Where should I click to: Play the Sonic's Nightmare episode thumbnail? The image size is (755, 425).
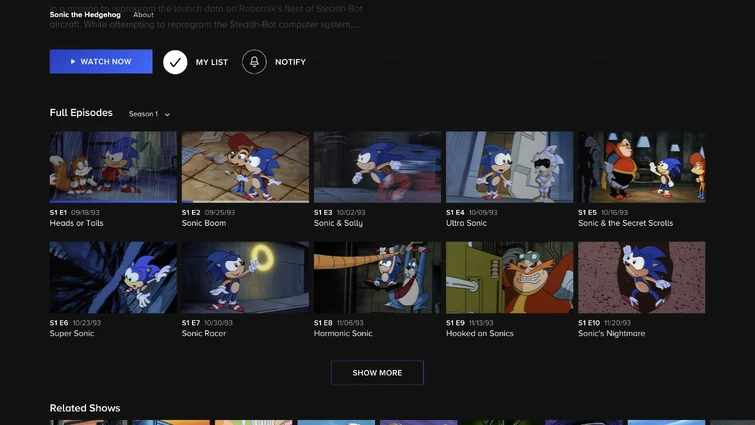pos(641,277)
